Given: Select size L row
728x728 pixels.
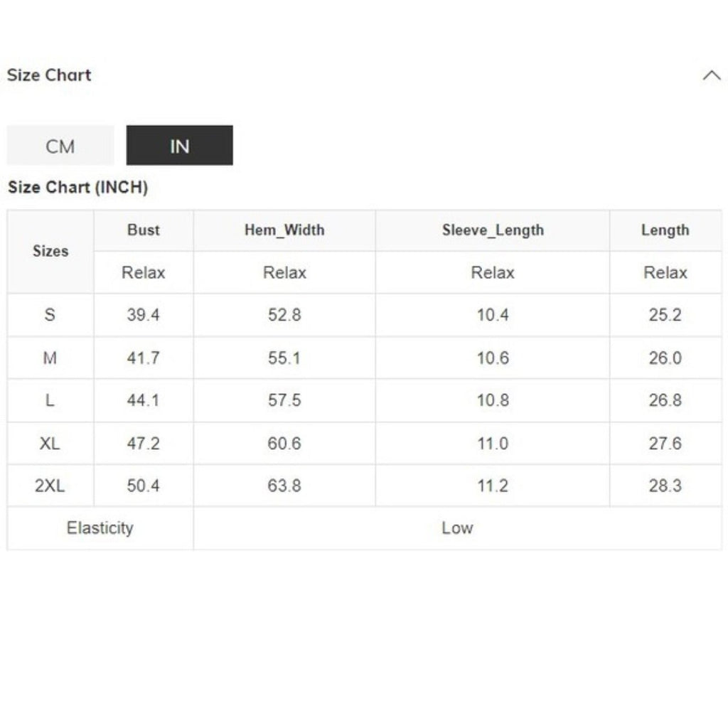Looking at the screenshot, I should [x=49, y=400].
